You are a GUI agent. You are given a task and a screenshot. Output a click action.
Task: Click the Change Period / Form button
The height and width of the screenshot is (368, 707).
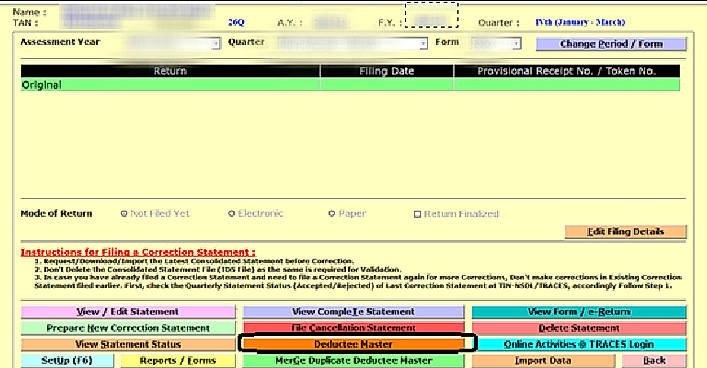pyautogui.click(x=611, y=44)
